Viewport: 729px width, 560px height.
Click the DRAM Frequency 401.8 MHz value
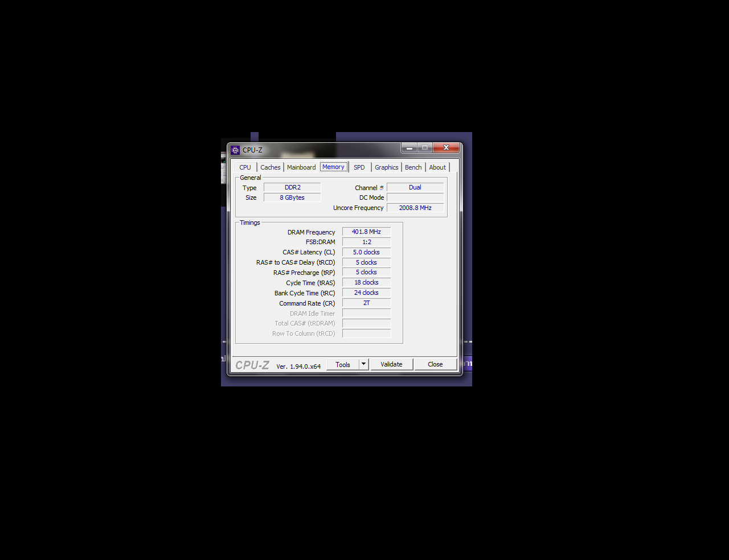point(367,232)
